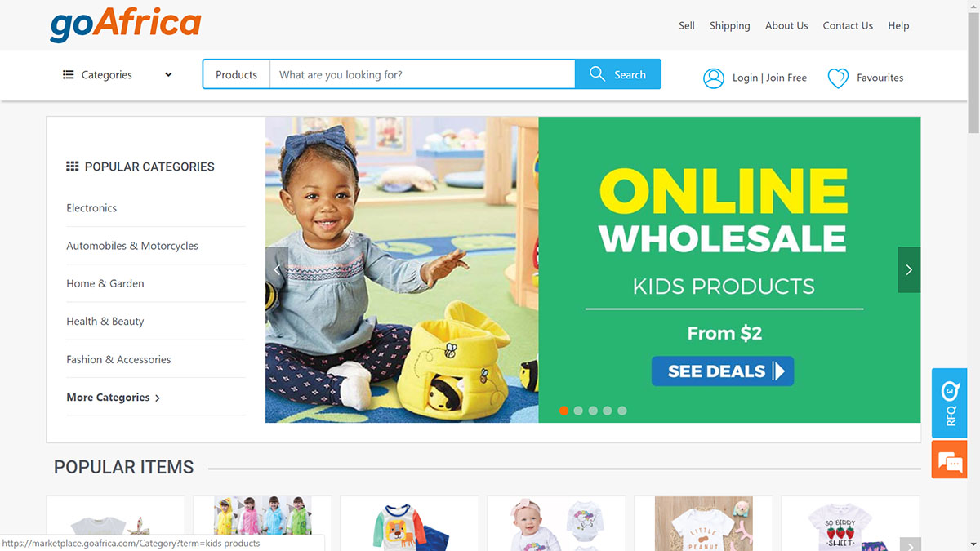Open the orange live chat icon
The height and width of the screenshot is (551, 980).
[949, 460]
